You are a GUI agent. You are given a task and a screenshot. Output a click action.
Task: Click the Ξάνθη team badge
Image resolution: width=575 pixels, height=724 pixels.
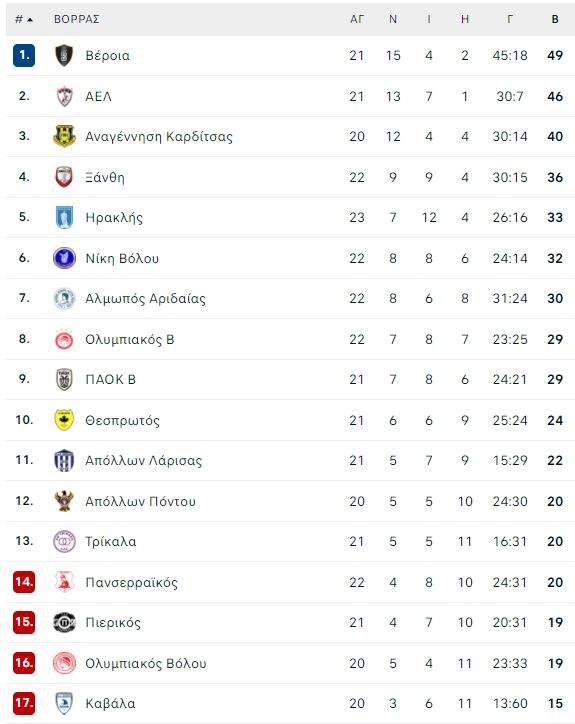point(64,177)
